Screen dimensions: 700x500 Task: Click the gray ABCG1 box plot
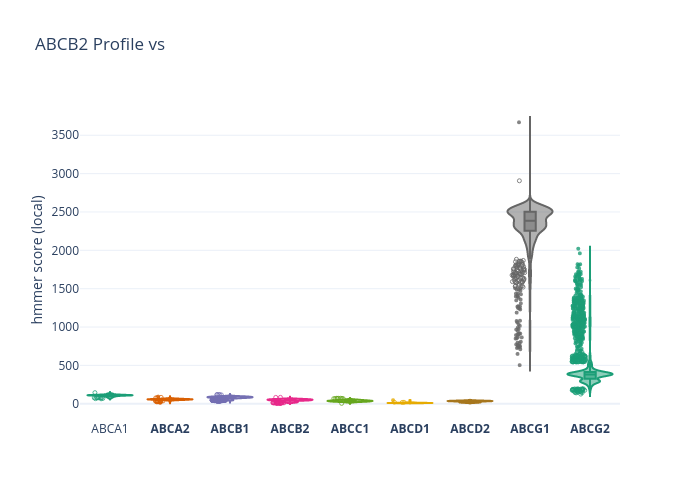pos(530,221)
